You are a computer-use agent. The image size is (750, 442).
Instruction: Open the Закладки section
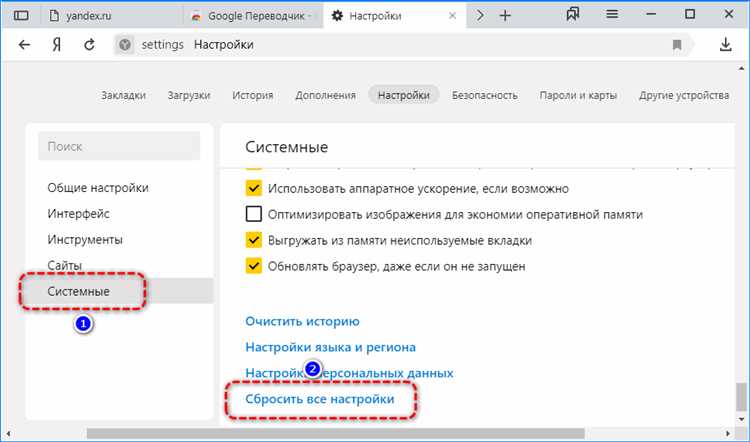tap(123, 95)
